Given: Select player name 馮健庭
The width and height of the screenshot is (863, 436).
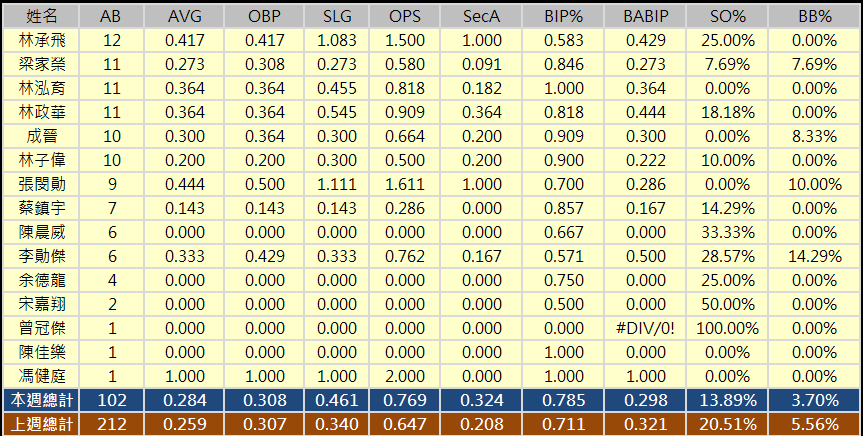Looking at the screenshot, I should [42, 376].
